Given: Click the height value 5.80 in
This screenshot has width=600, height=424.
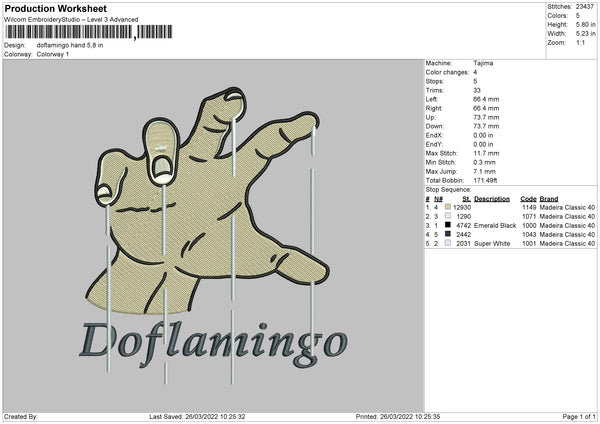Looking at the screenshot, I should coord(585,24).
